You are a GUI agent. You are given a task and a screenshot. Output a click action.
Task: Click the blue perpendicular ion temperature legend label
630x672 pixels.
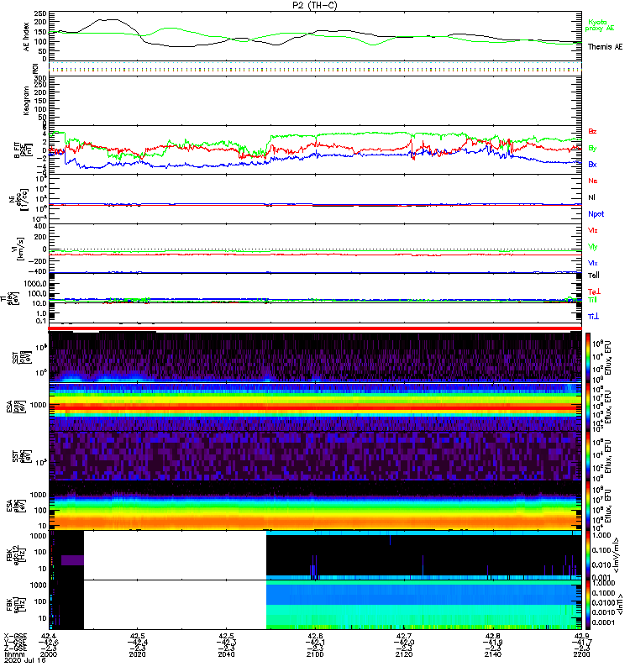click(x=593, y=317)
